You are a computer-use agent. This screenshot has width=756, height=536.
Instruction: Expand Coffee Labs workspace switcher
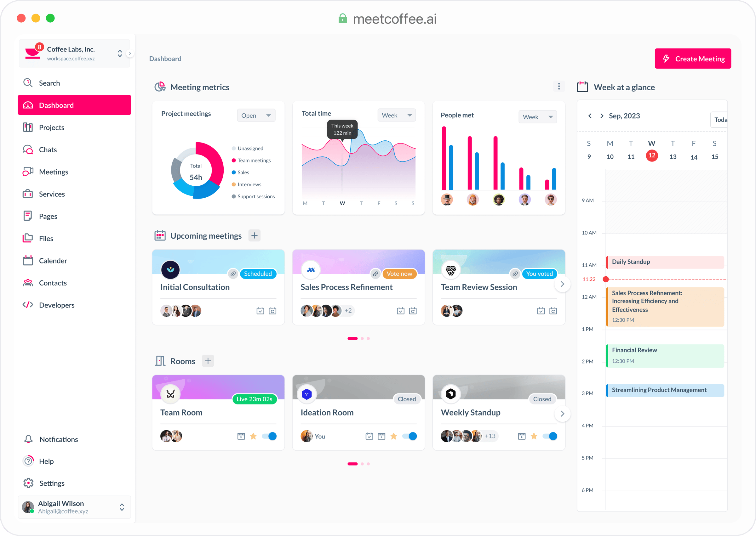point(120,54)
